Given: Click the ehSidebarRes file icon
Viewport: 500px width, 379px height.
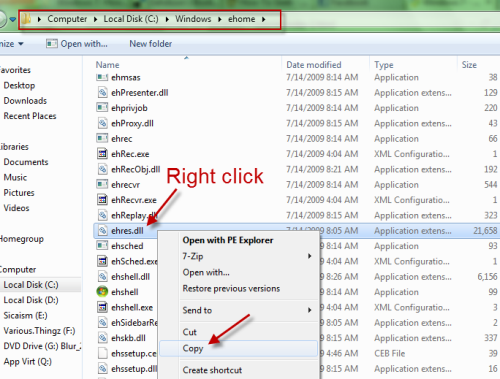Looking at the screenshot, I should [x=102, y=322].
